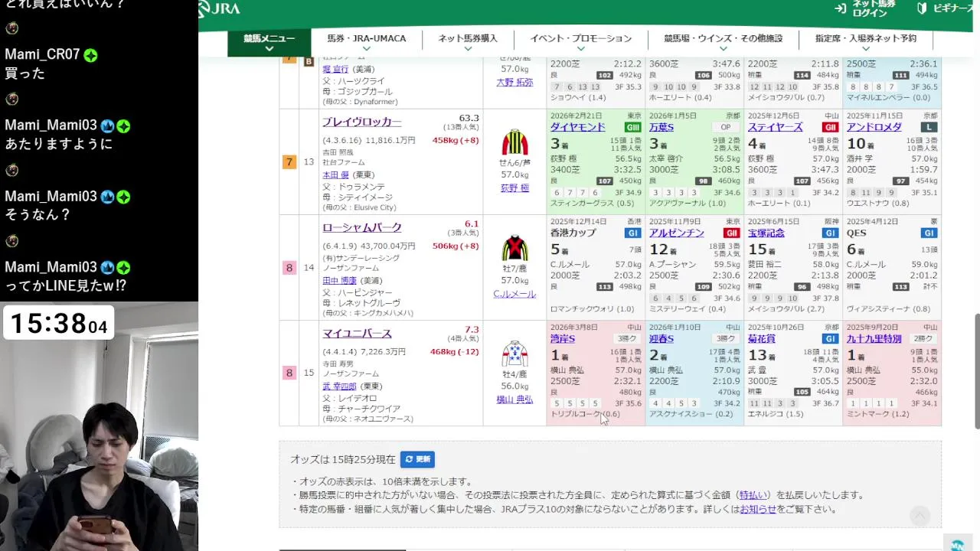Viewport: 980px width, 551px height.
Task: Click the pink frame 8 marker beside 14
Action: click(289, 267)
